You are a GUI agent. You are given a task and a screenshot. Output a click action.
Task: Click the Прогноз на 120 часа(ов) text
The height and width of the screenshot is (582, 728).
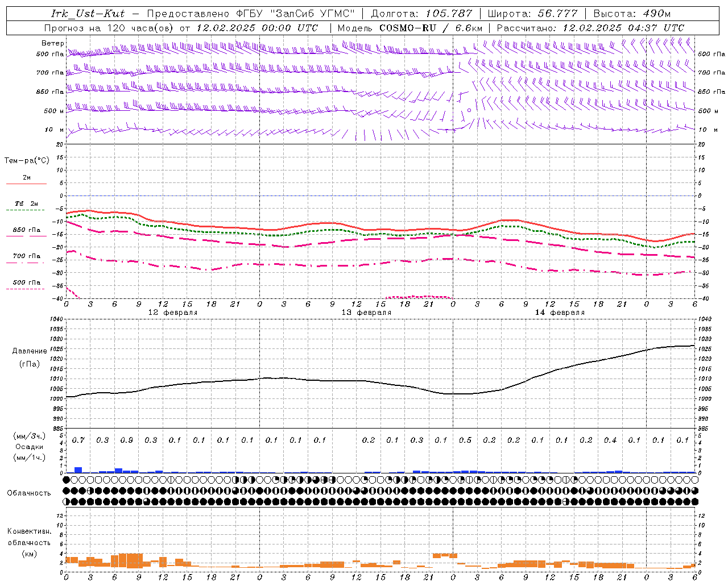[110, 28]
